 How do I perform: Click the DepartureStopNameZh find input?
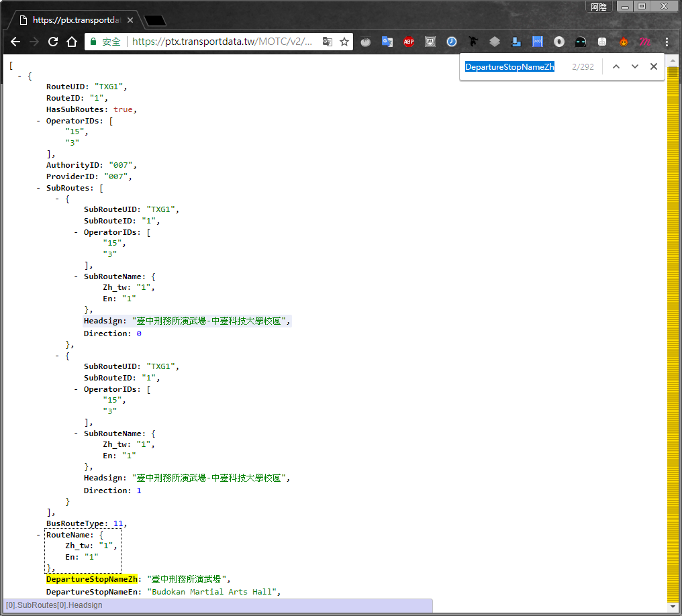click(x=509, y=66)
